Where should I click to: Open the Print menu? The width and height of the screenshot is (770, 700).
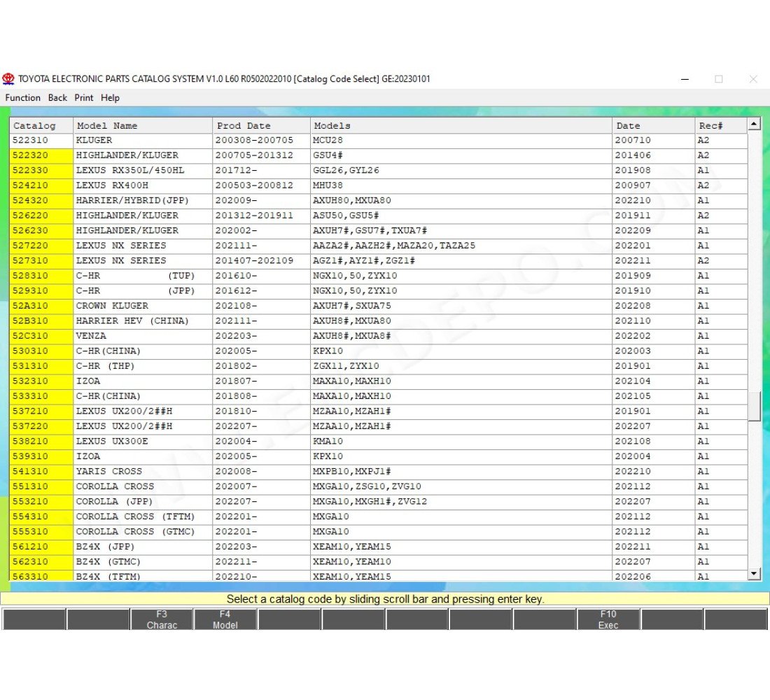pyautogui.click(x=84, y=98)
